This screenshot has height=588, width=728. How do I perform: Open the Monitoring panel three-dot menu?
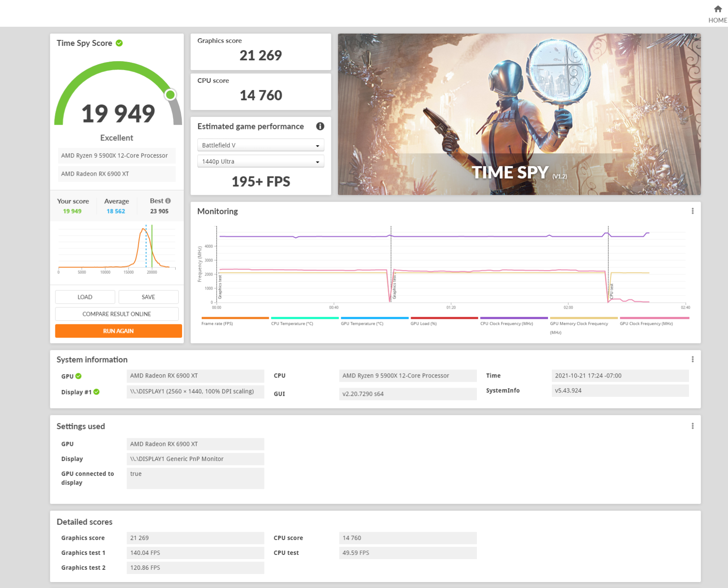click(692, 211)
